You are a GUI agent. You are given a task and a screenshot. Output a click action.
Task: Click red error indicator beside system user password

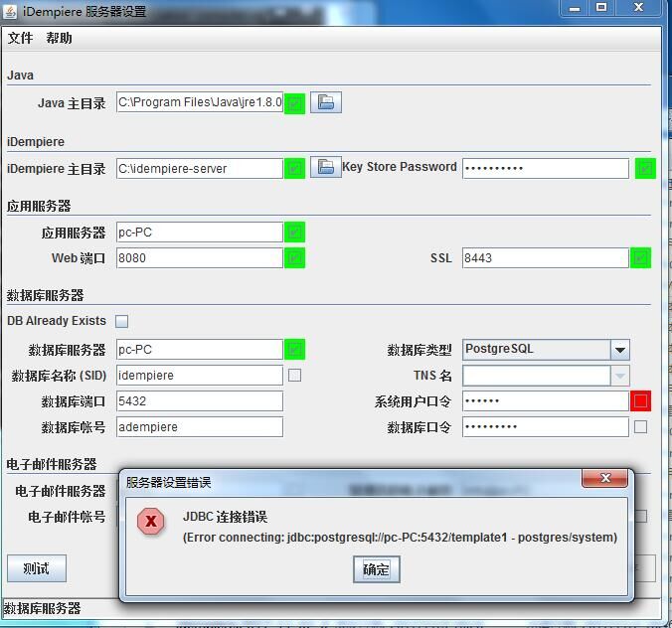[x=641, y=401]
